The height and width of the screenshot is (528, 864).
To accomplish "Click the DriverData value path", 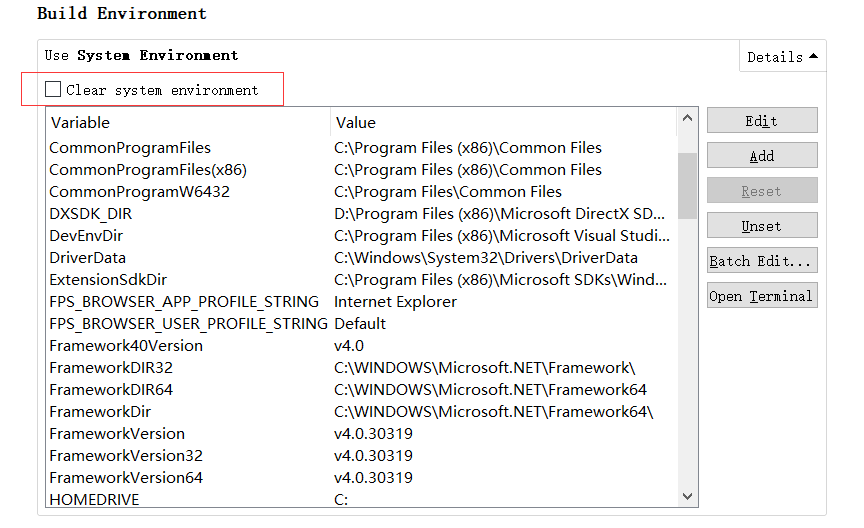I will [x=485, y=258].
